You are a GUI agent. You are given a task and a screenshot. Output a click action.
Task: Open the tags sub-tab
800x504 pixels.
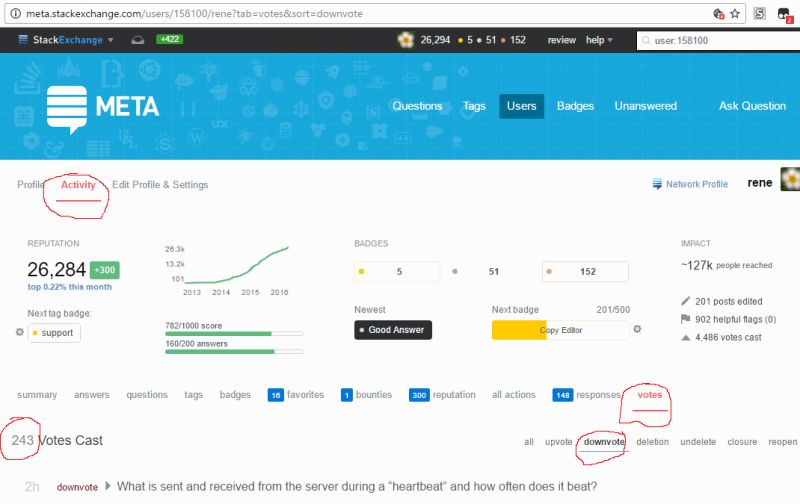[x=193, y=394]
